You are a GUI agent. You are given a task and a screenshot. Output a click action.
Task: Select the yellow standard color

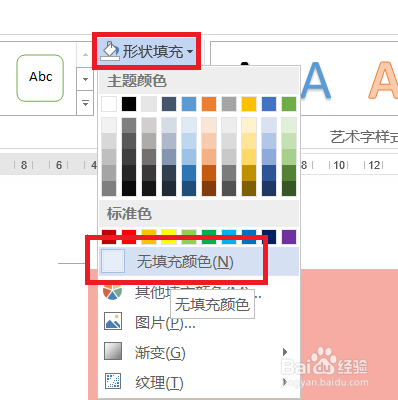pos(169,237)
